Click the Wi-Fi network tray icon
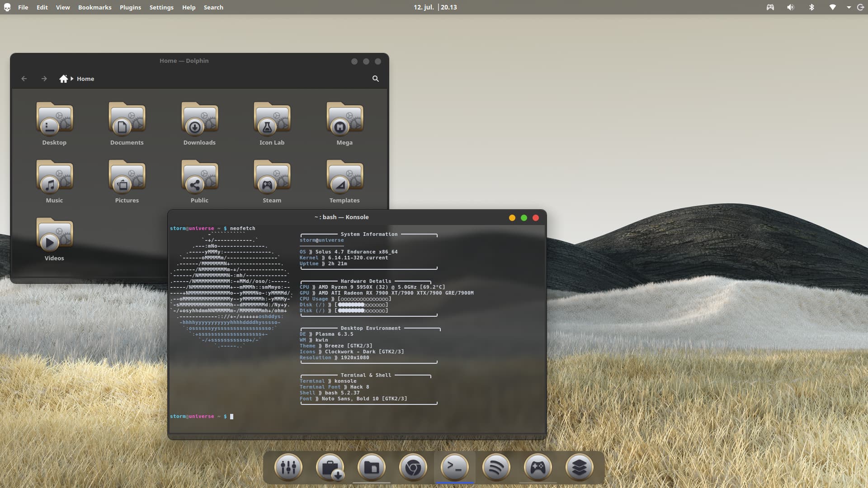The height and width of the screenshot is (488, 868). click(832, 7)
